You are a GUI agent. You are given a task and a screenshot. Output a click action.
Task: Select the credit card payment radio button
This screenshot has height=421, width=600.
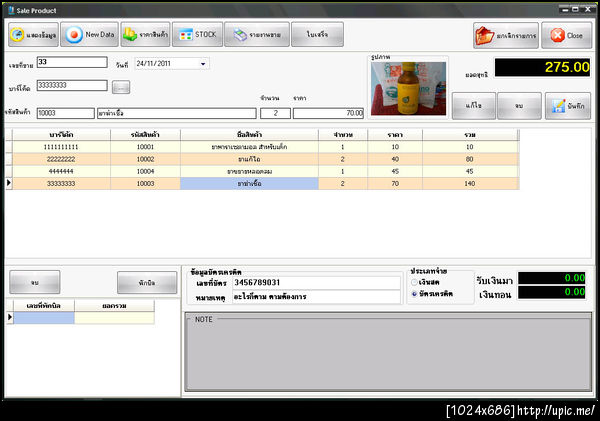(x=414, y=294)
